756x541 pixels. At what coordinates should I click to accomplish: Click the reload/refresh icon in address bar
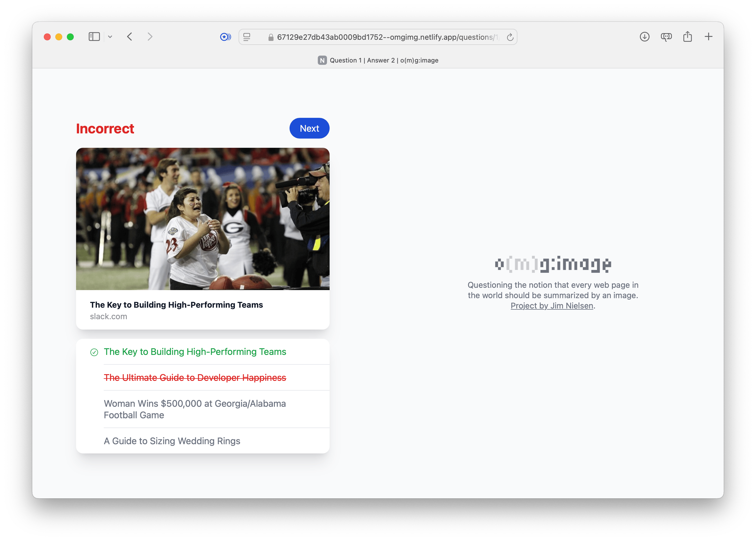(x=510, y=36)
